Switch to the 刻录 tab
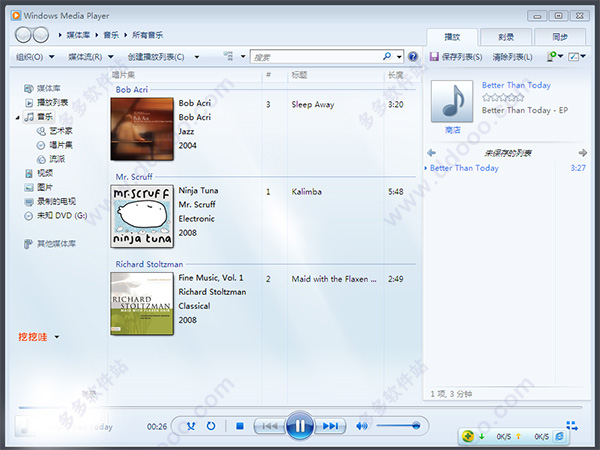This screenshot has width=600, height=450. point(506,37)
